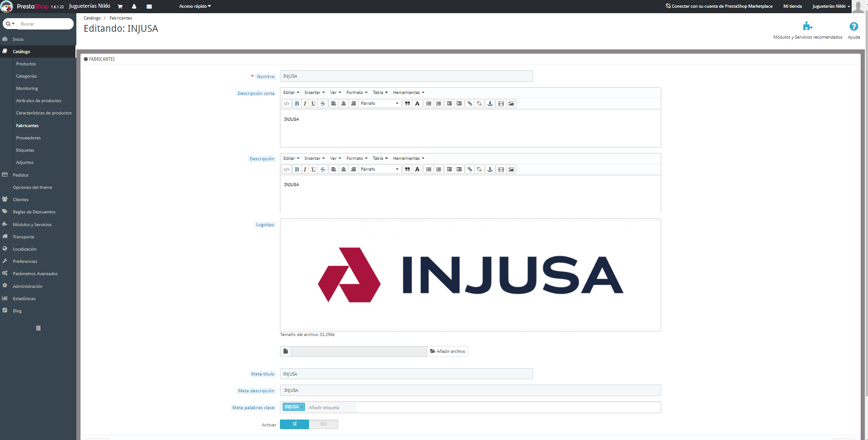Image resolution: width=868 pixels, height=440 pixels.
Task: Open Módulos y Servicios recomendados puzzle icon
Action: (x=808, y=26)
